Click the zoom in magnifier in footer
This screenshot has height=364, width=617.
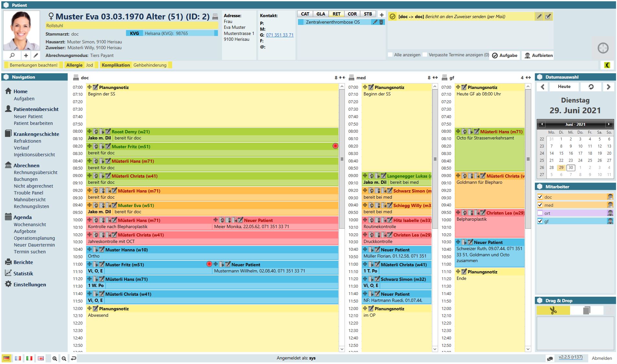tap(55, 358)
